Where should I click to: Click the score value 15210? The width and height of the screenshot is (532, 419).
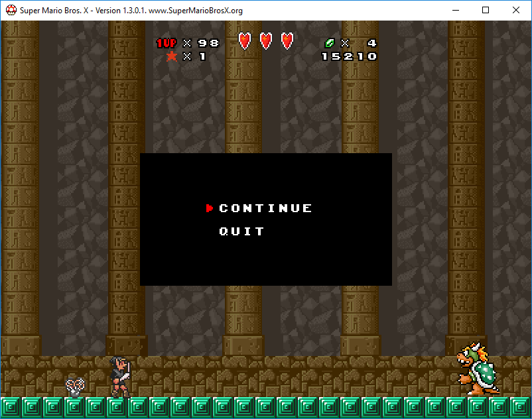349,56
